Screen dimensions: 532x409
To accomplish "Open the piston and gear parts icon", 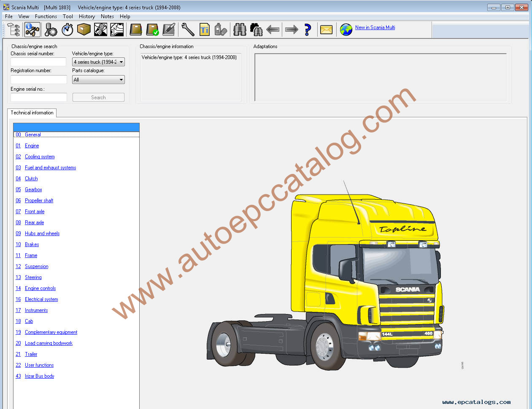I will (51, 30).
